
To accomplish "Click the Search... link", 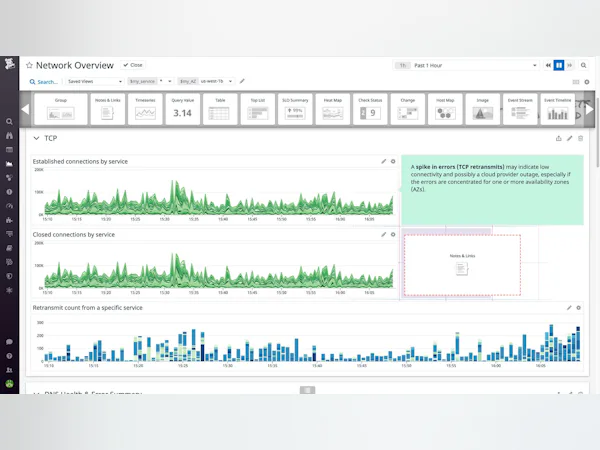I will click(44, 82).
